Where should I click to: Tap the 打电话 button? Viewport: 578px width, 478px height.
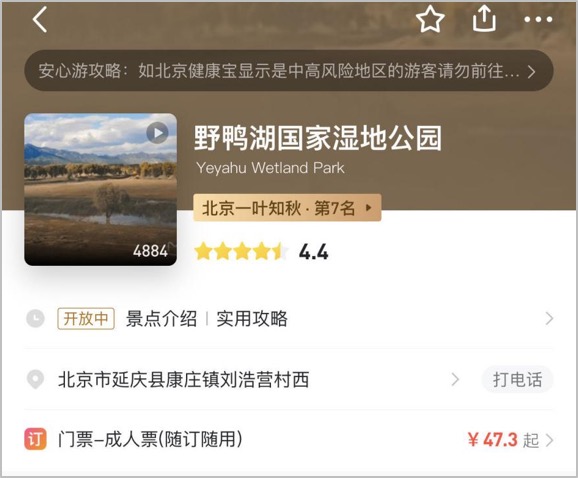click(517, 379)
